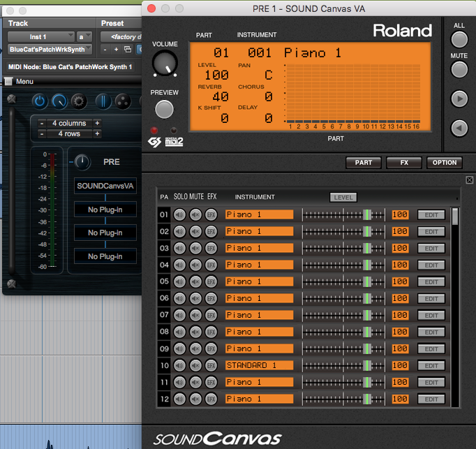Click the General MIDI 2 logo
Image resolution: width=476 pixels, height=449 pixels.
174,142
